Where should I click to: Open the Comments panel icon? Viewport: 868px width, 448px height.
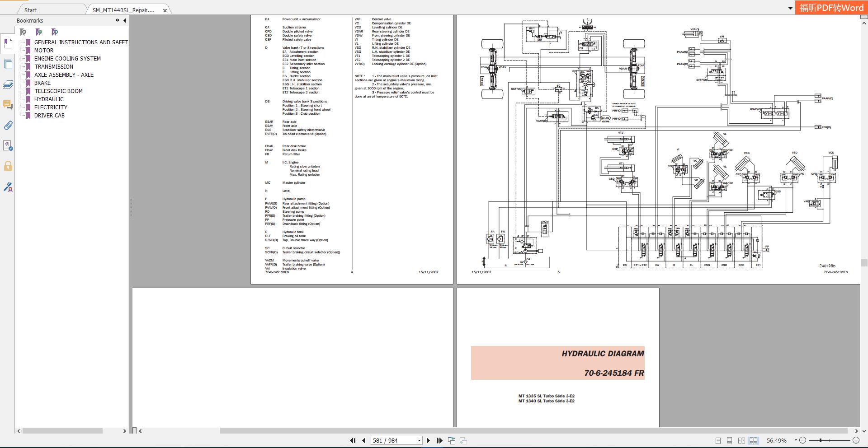click(x=8, y=105)
